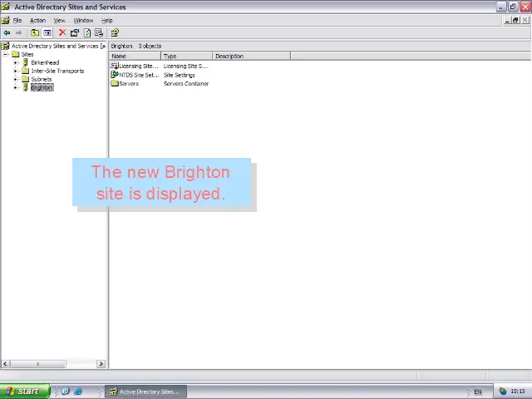Click the Servers folder icon in list
This screenshot has width=532, height=399.
pos(115,83)
